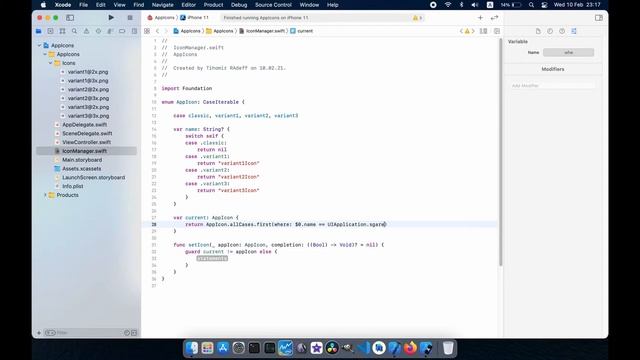The image size is (640, 360).
Task: Collapse the Icons folder
Action: coord(51,63)
